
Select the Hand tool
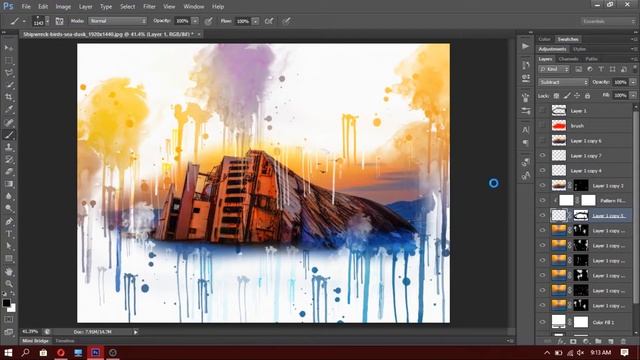(9, 271)
